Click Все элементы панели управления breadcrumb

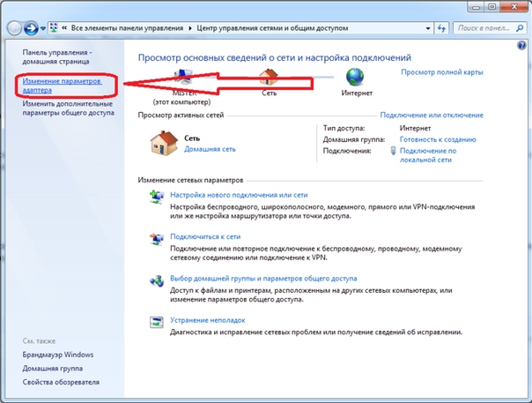(127, 28)
